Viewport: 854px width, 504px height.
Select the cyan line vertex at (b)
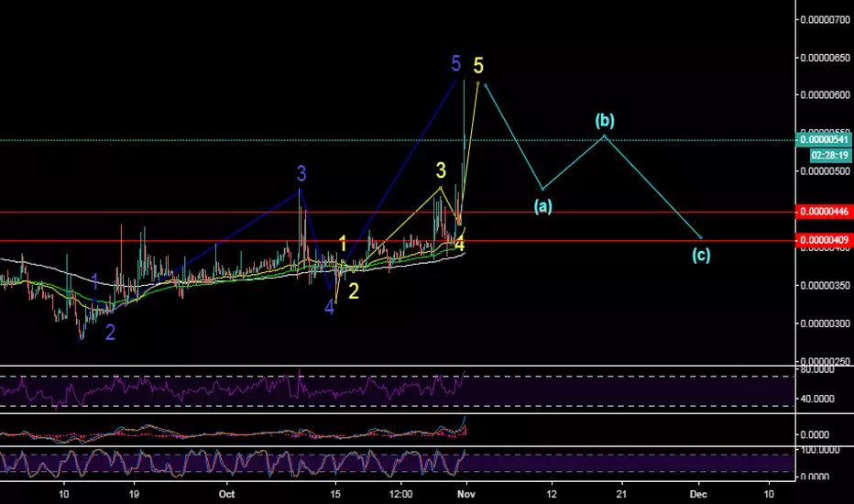(604, 136)
